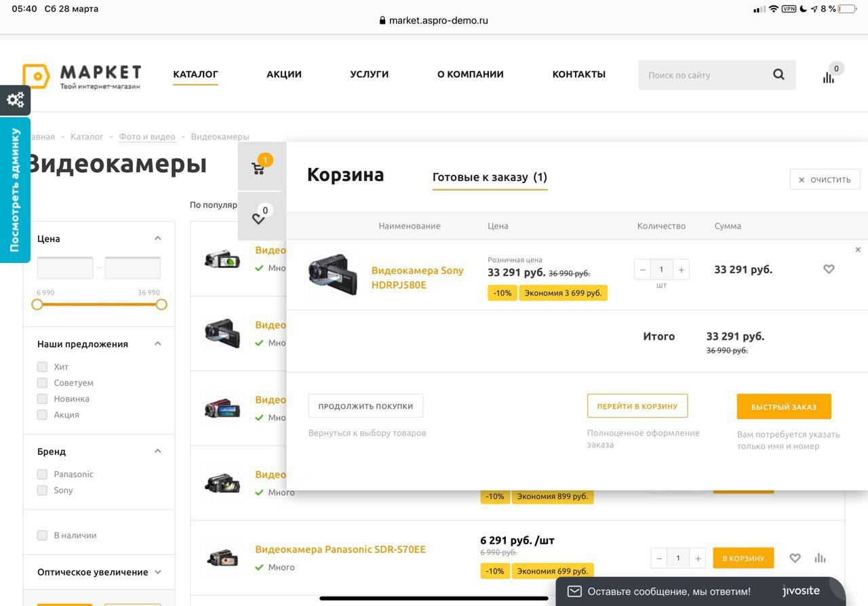Expand the Оптическое увеличение filter section
The image size is (868, 606).
coord(158,572)
